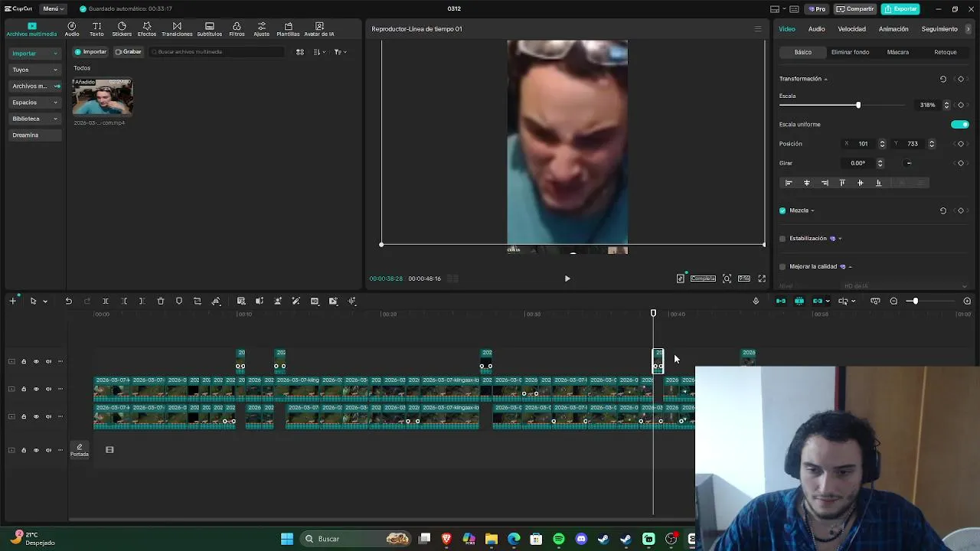The height and width of the screenshot is (551, 980).
Task: Mute the second video track
Action: 48,390
